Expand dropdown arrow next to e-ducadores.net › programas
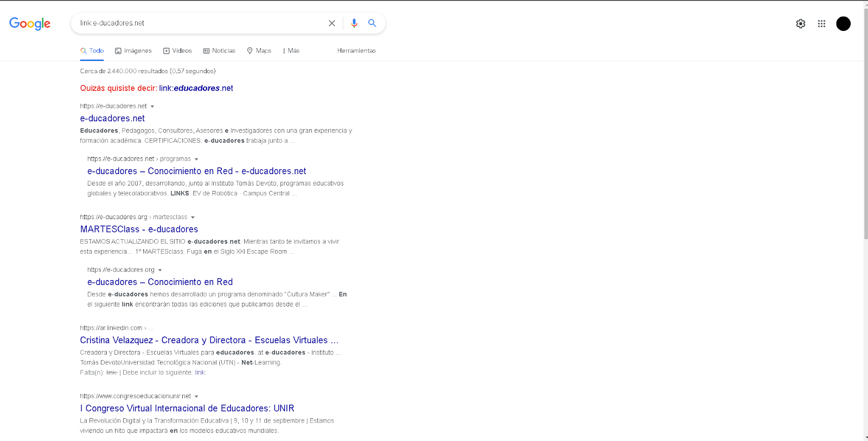 196,159
